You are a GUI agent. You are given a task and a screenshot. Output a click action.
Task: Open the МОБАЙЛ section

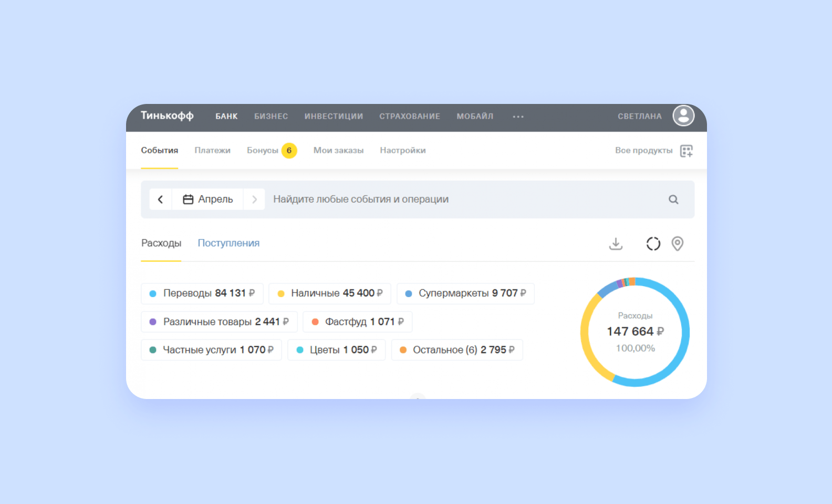(475, 117)
